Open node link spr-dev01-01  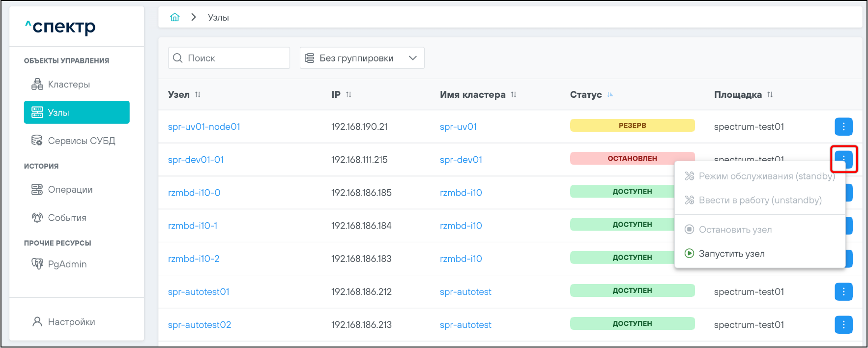tap(196, 160)
